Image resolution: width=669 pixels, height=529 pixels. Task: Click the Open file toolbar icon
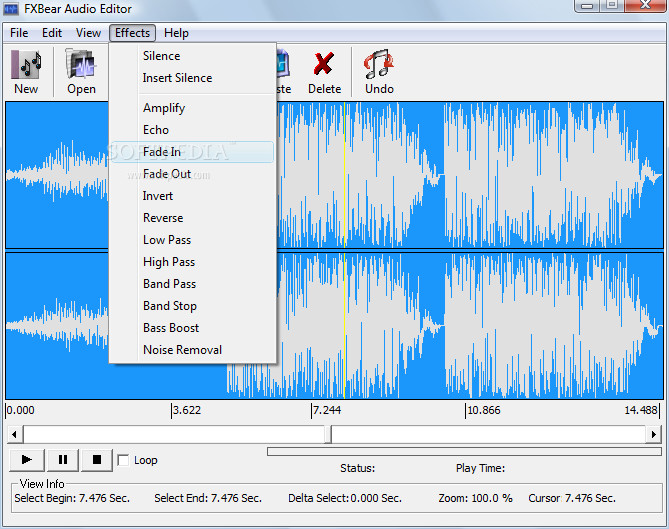pyautogui.click(x=81, y=64)
